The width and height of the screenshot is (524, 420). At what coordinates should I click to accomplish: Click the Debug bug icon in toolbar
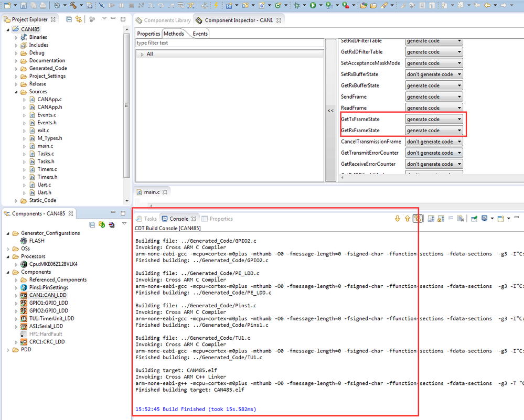pos(297,5)
